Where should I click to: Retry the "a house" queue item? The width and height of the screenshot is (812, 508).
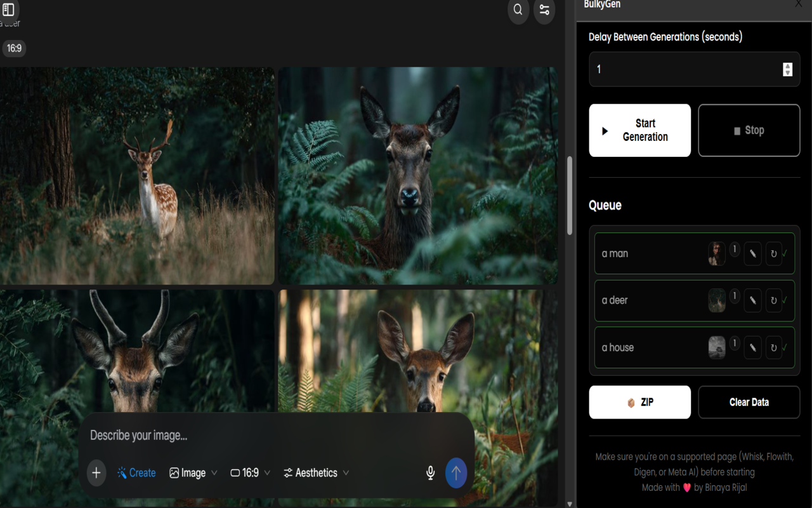773,347
